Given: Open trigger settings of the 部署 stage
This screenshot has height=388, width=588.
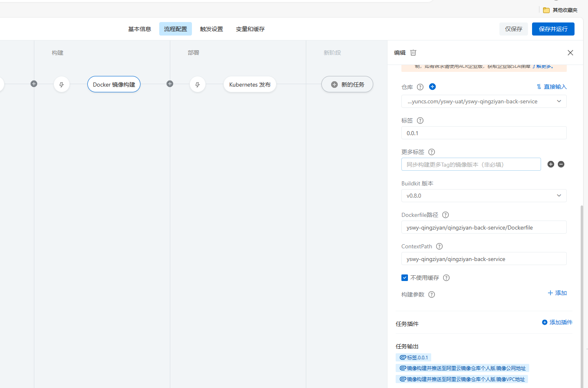Looking at the screenshot, I should click(x=198, y=85).
